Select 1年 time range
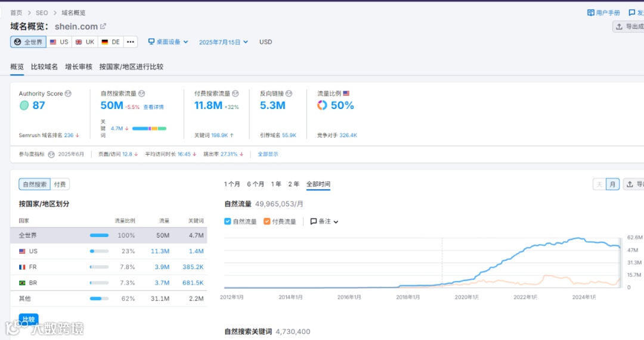This screenshot has width=644, height=340. click(x=276, y=184)
